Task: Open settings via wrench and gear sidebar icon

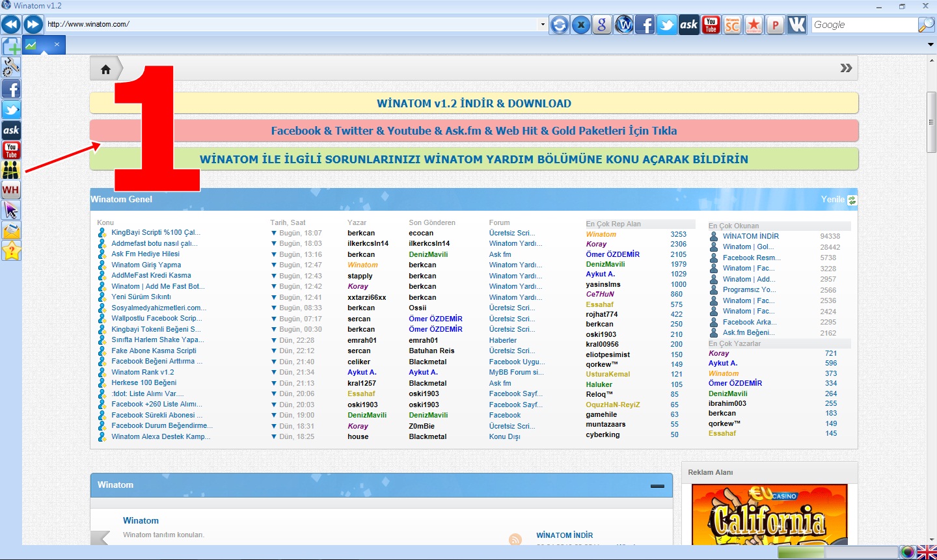Action: [11, 67]
